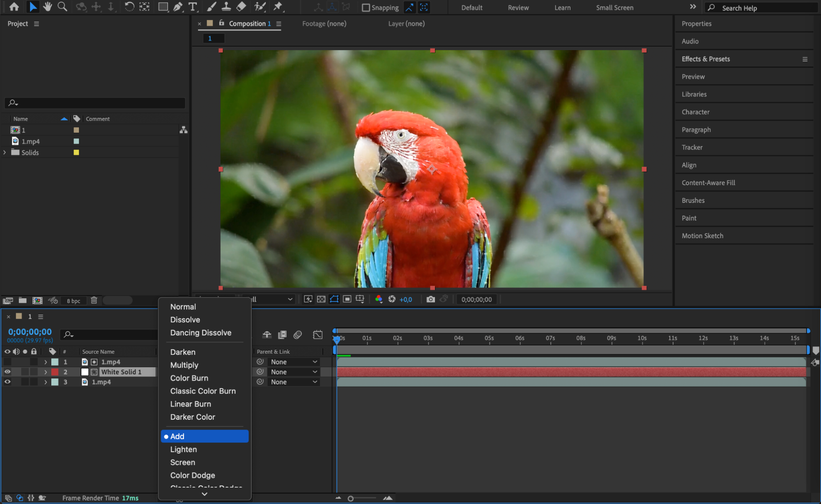This screenshot has height=504, width=821.
Task: Choose the Pen tool
Action: (x=178, y=7)
